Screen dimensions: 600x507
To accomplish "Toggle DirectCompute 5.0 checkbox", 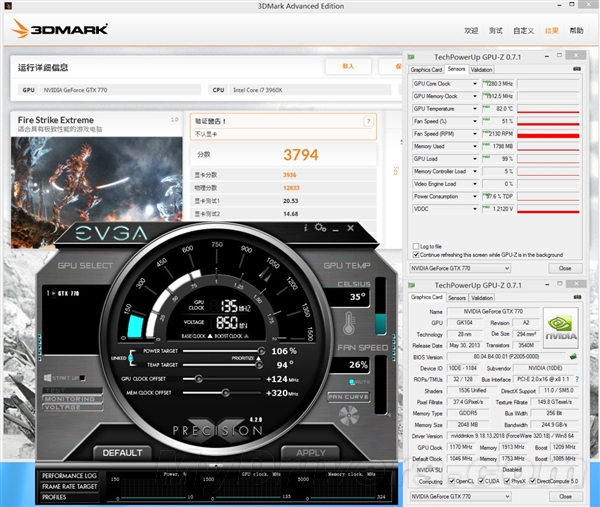I will click(532, 481).
